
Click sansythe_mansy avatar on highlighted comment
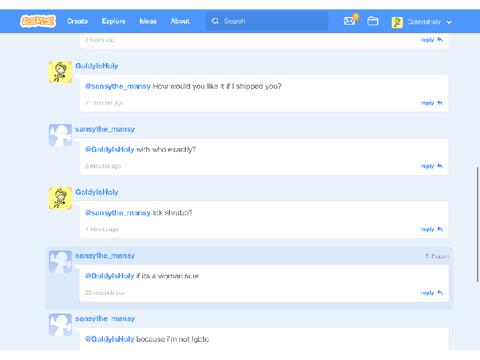(x=60, y=262)
